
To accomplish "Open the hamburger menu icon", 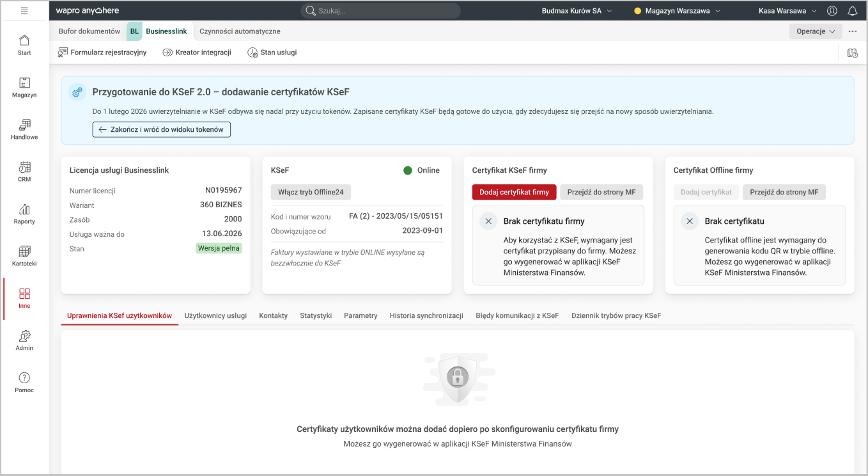I will pos(24,11).
